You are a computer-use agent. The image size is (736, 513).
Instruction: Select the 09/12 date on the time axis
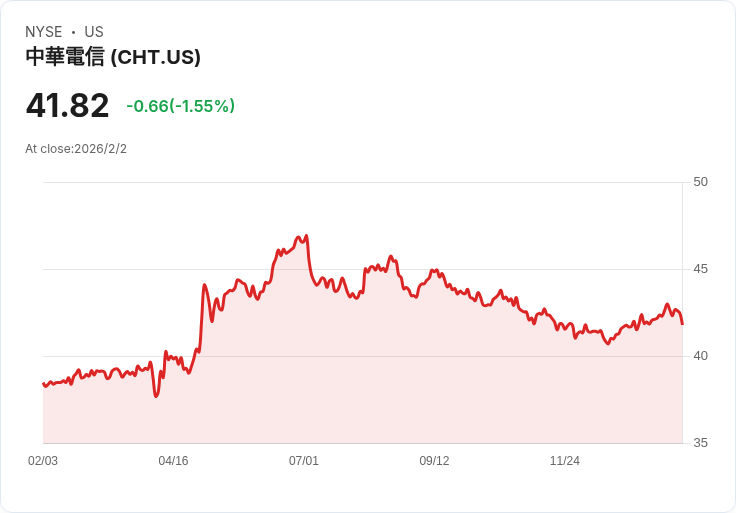point(434,461)
